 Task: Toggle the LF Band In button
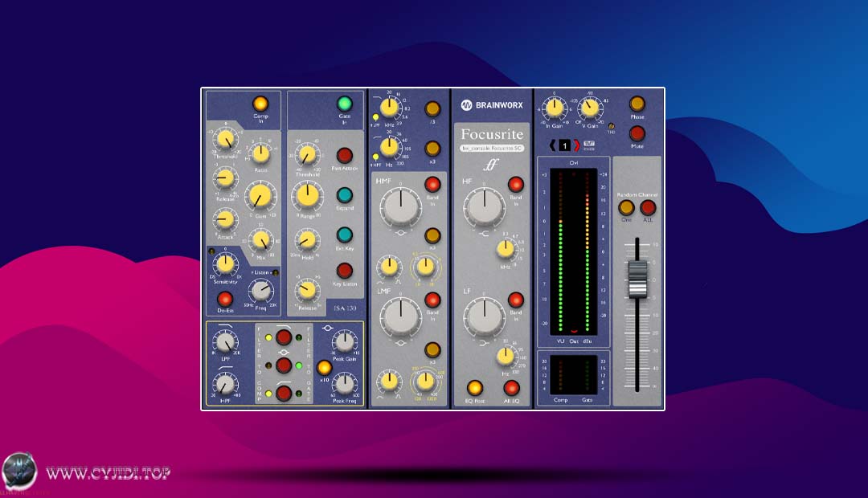pyautogui.click(x=515, y=300)
